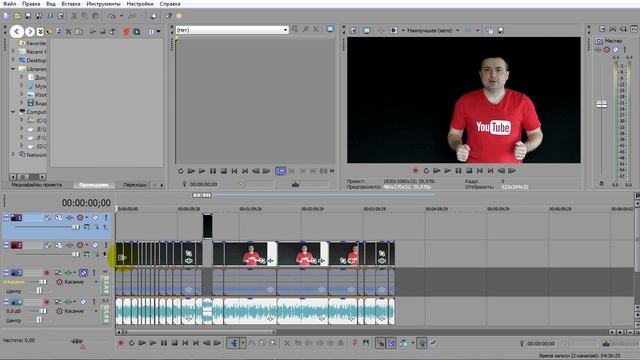Viewport: 640px width, 360px height.
Task: Mute audio track 4
Action: tap(84, 302)
